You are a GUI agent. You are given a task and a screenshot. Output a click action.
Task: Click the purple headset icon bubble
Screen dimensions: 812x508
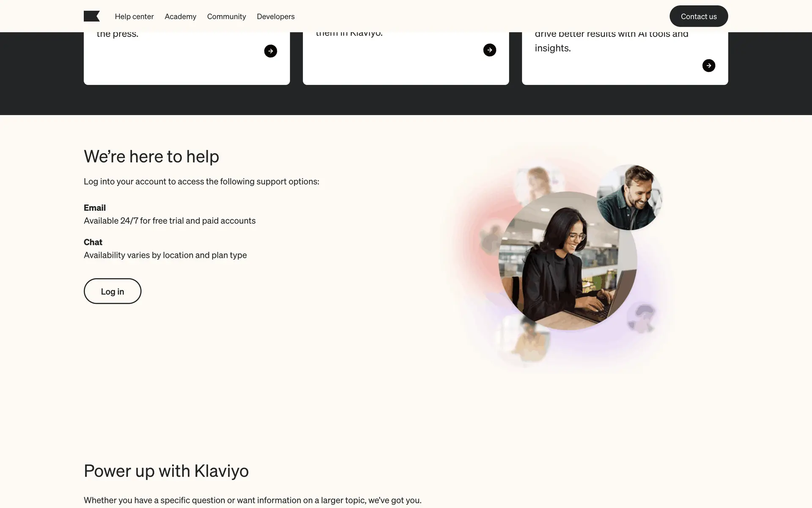[642, 318]
